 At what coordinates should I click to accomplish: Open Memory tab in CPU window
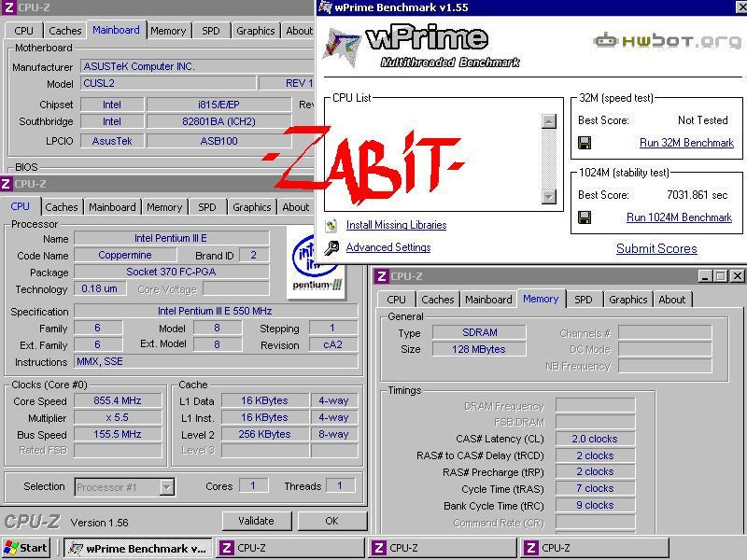(x=164, y=207)
